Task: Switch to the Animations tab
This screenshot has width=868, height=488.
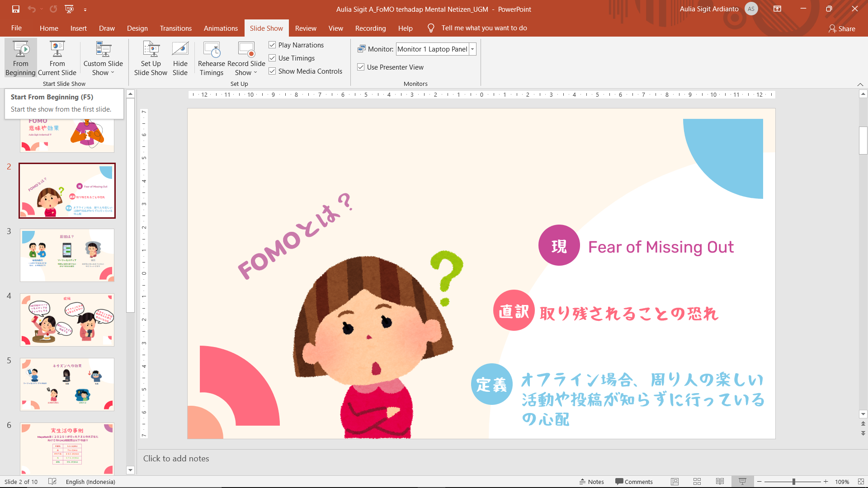Action: click(x=221, y=28)
